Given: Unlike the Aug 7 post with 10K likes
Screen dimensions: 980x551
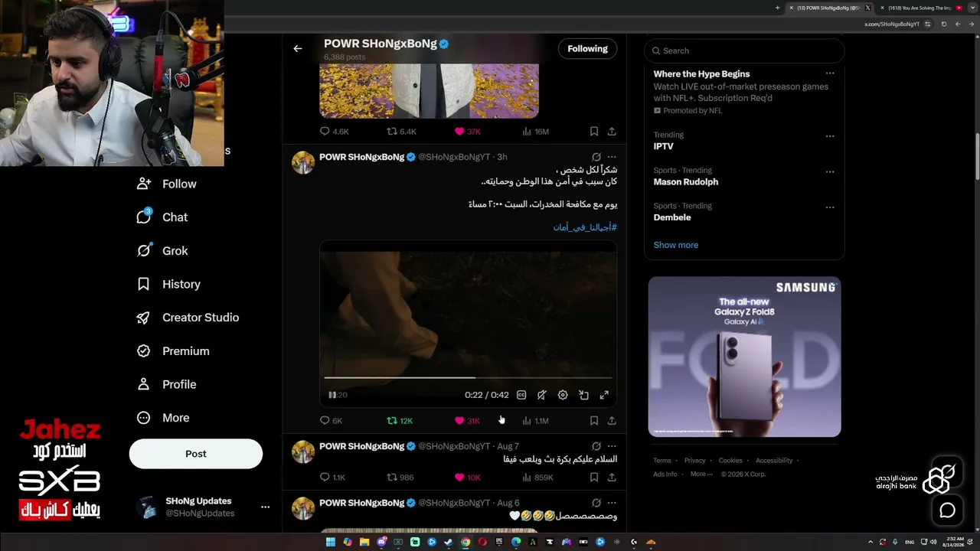Looking at the screenshot, I should 467,478.
